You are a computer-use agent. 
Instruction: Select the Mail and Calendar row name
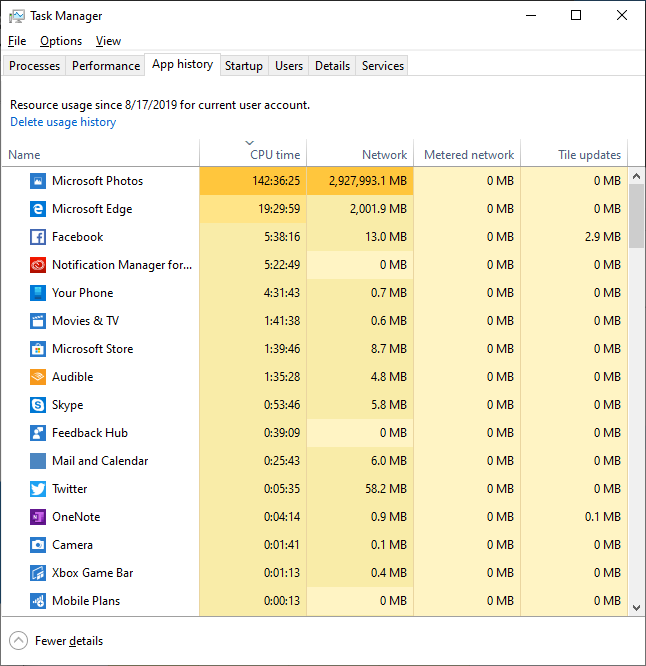pyautogui.click(x=100, y=461)
